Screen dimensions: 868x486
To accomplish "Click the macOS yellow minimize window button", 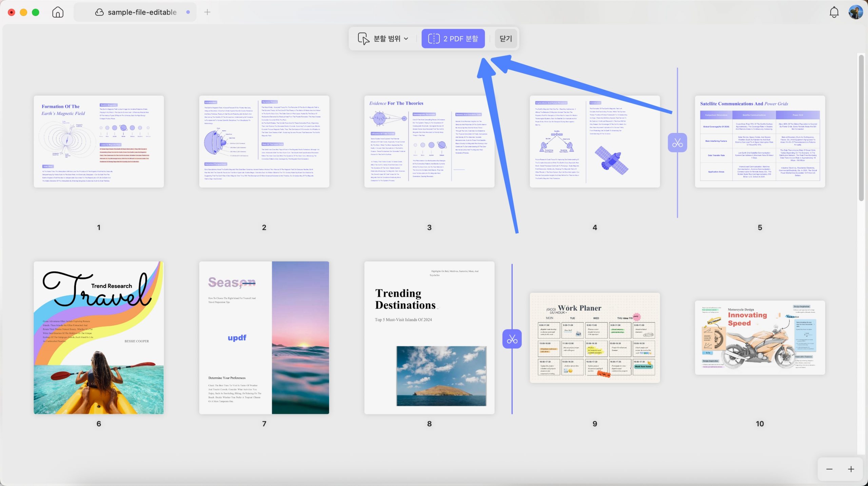I will pos(23,13).
